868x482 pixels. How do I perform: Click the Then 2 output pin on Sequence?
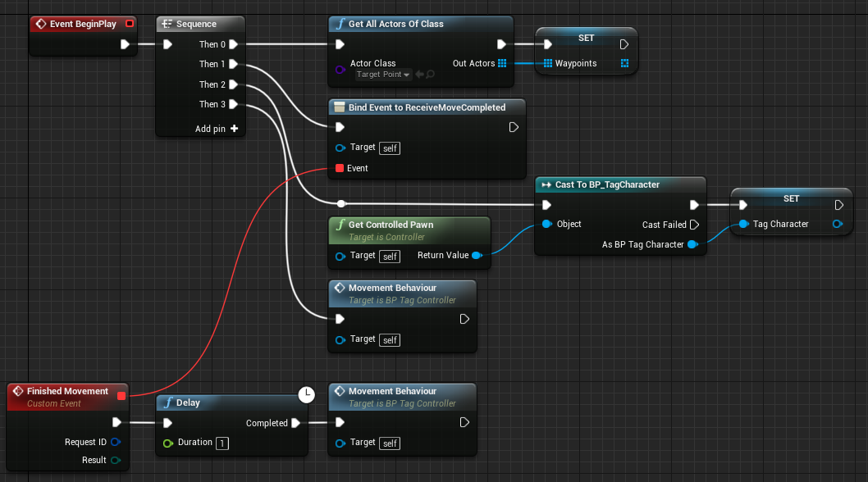[232, 84]
